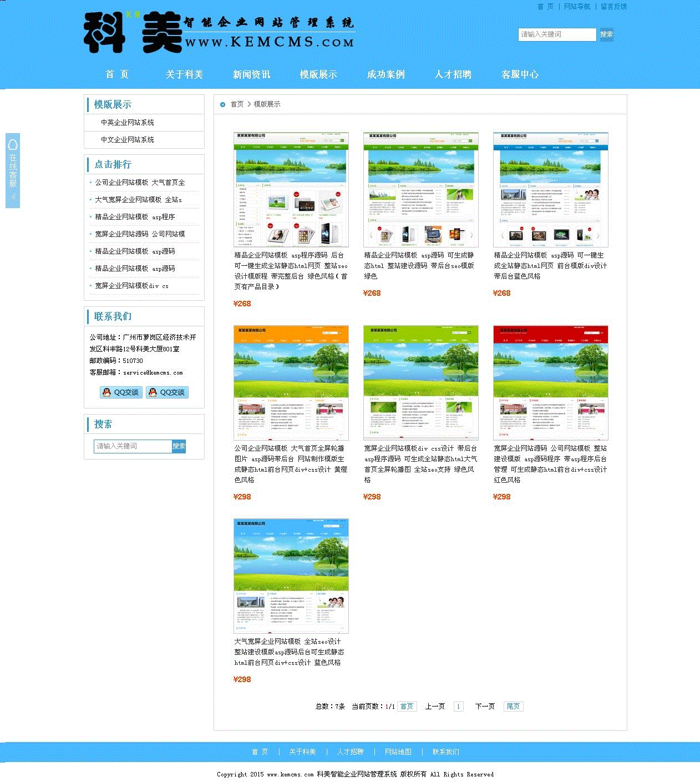Open 新闻资讯 in the main navigation
The width and height of the screenshot is (700, 782).
(251, 74)
